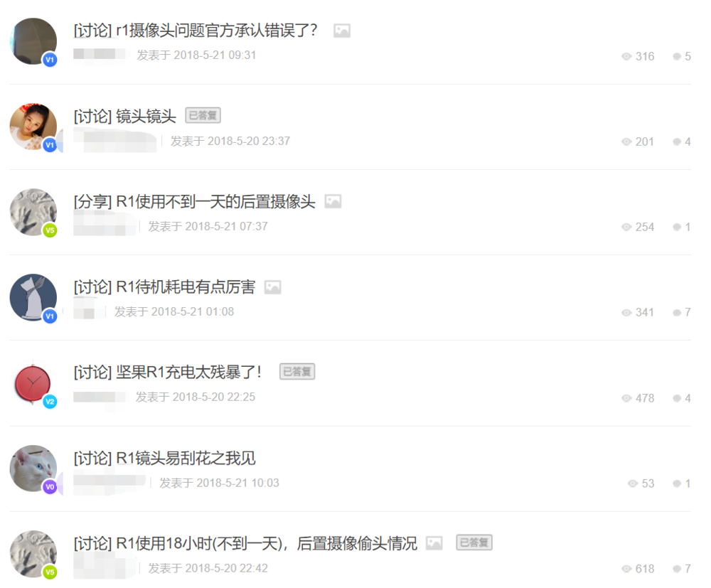Click the image icon after "R1使用不到一天的后置摄像头"

point(333,201)
